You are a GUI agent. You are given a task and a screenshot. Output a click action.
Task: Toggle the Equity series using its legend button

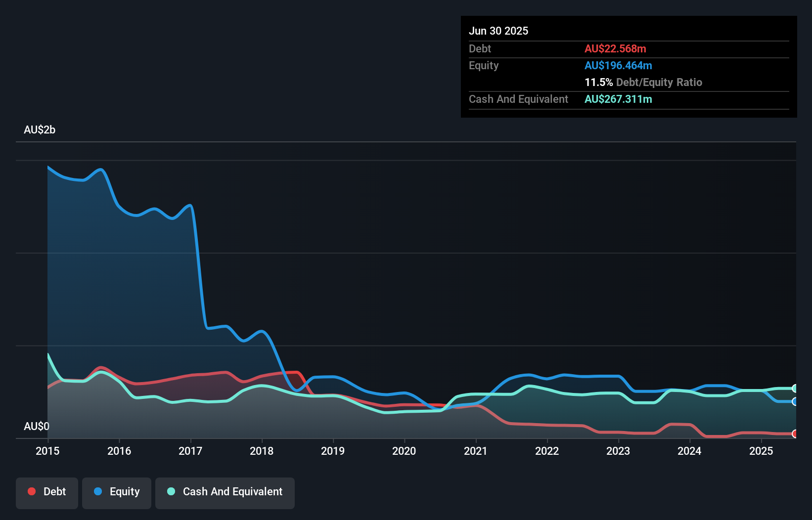coord(116,492)
